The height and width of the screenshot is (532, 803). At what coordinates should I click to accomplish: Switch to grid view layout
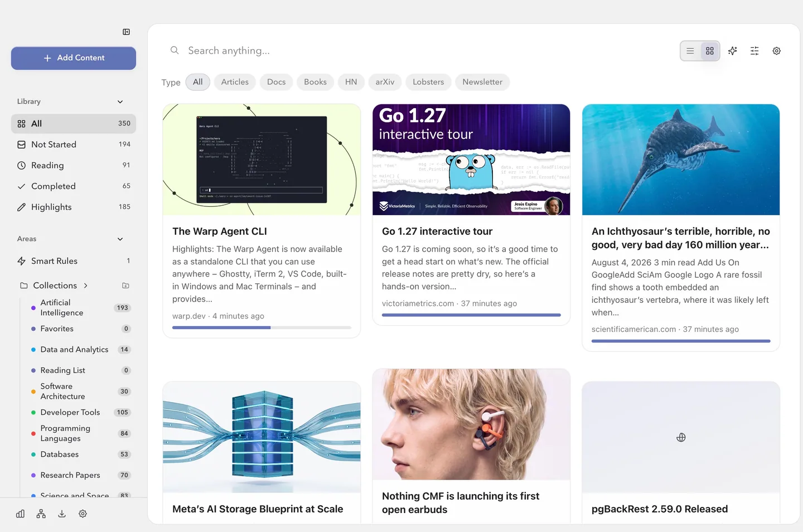pos(710,51)
